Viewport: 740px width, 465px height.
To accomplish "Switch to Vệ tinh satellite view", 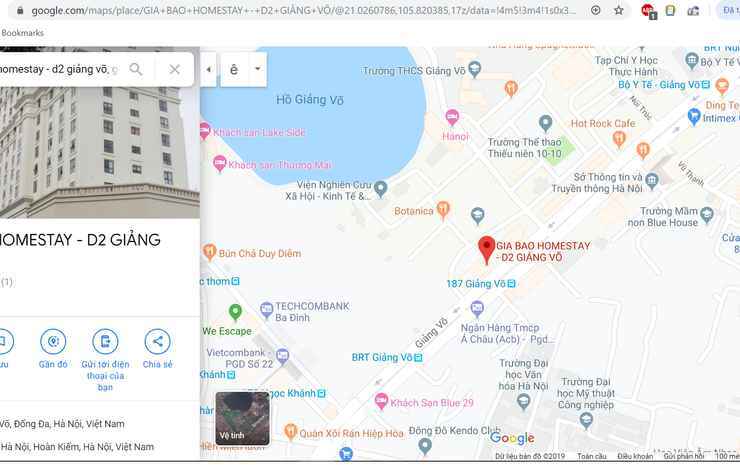I will pyautogui.click(x=243, y=418).
